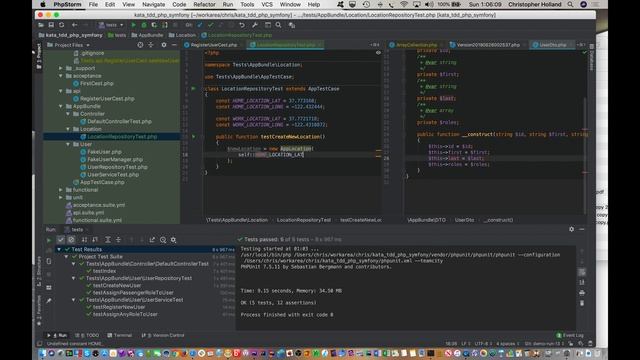Switch to UserDto.php editor tab
The image size is (640, 360).
tap(552, 45)
